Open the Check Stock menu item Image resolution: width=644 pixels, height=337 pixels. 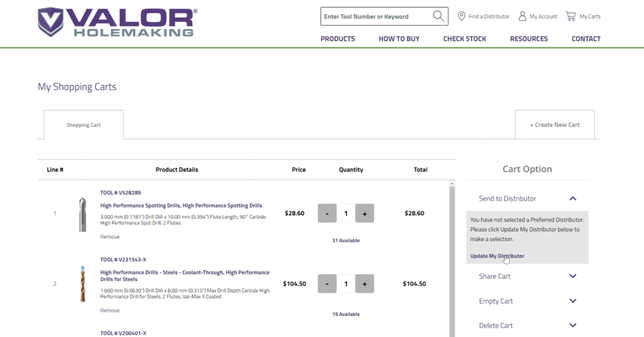(465, 39)
